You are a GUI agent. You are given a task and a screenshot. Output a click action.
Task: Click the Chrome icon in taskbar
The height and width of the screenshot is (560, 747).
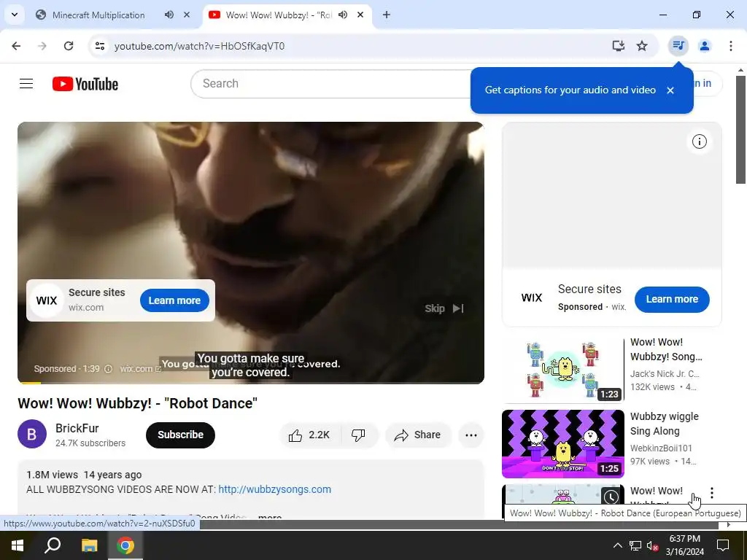coord(125,545)
